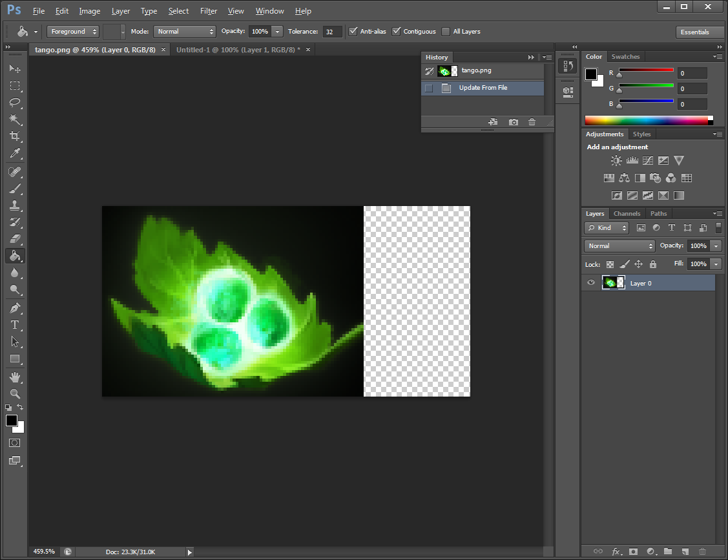
Task: Select the Update From File history state
Action: [483, 88]
